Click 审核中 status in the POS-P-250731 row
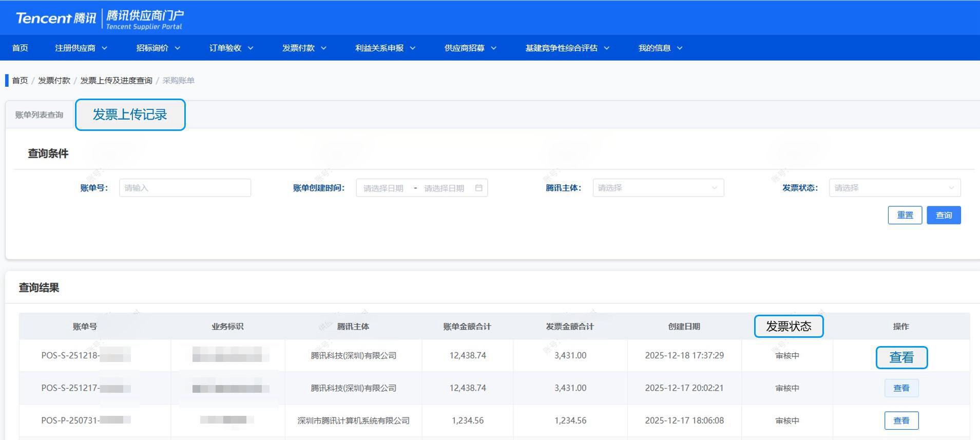The image size is (980, 440). coord(787,420)
